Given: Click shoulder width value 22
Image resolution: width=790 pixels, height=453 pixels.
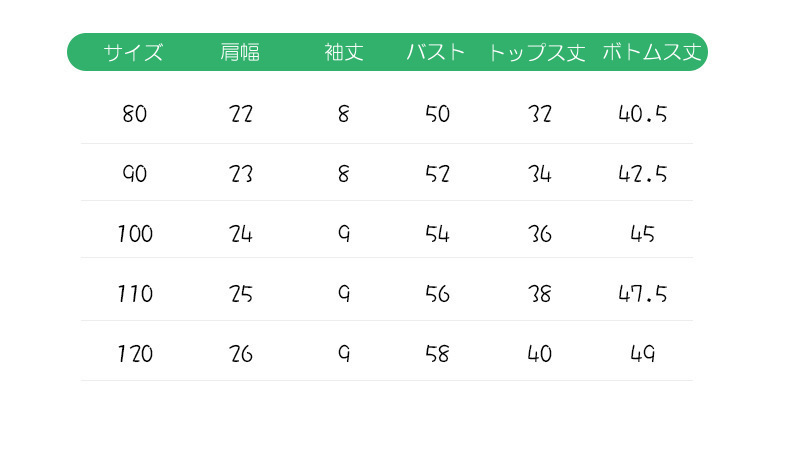Looking at the screenshot, I should coord(241,114).
